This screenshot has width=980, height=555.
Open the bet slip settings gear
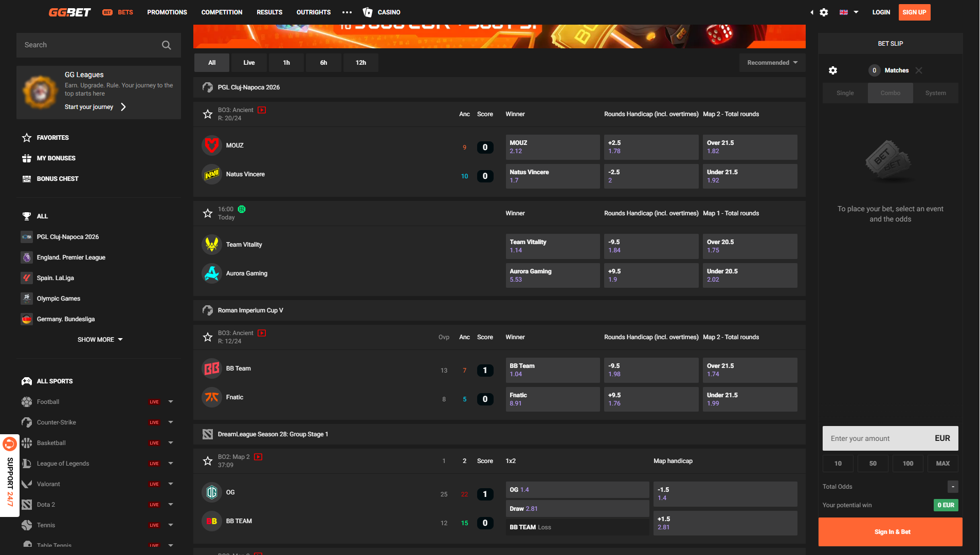833,70
